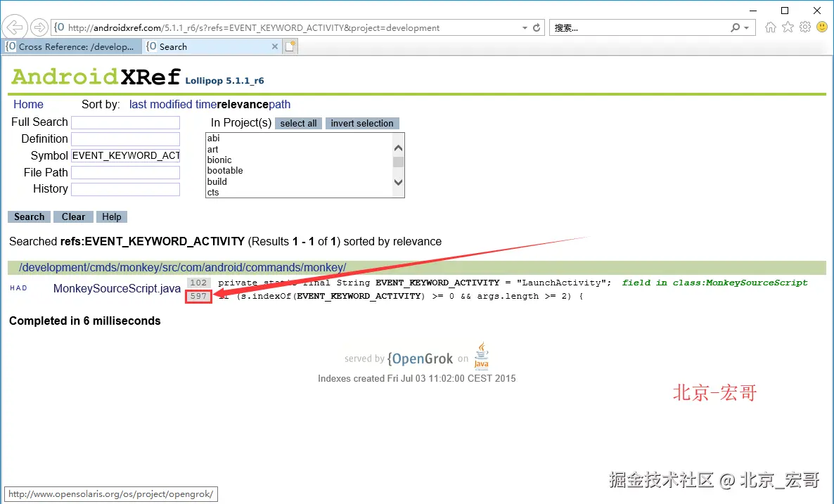The width and height of the screenshot is (834, 504).
Task: Click the A annotate link for MonkeySourceScript.java
Action: tap(18, 288)
